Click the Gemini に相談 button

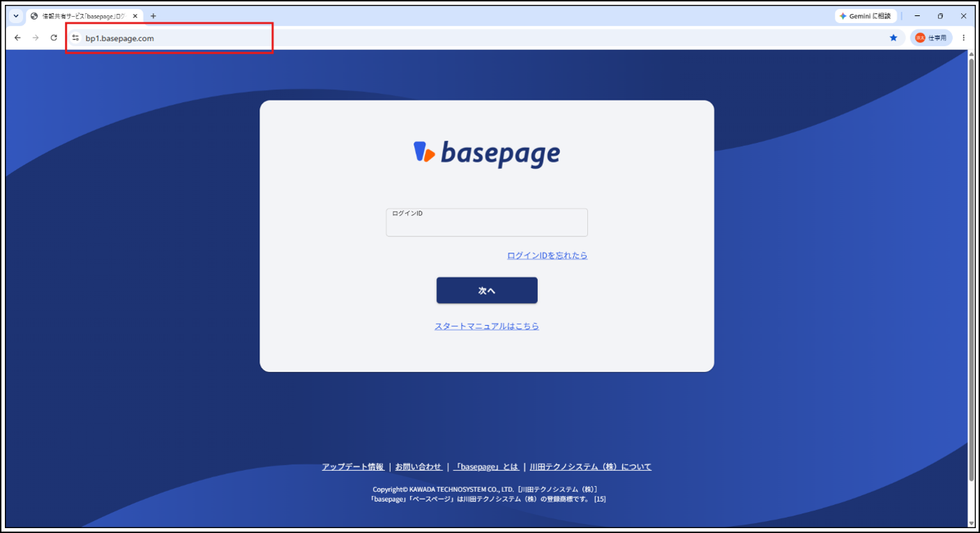coord(866,16)
